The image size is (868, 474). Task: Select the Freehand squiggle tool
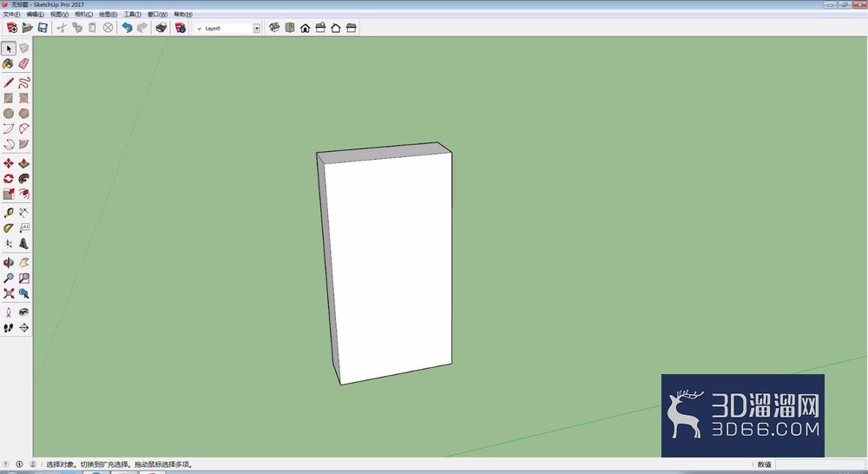(x=23, y=83)
